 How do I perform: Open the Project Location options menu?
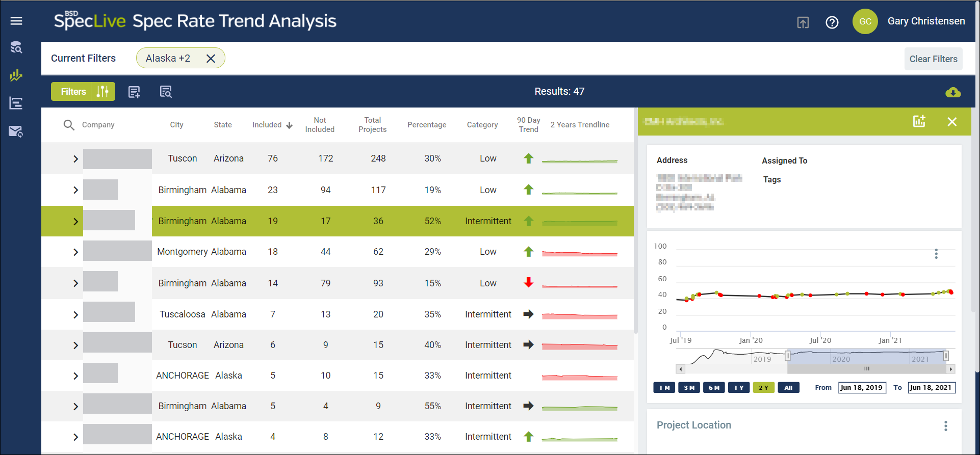click(x=946, y=426)
